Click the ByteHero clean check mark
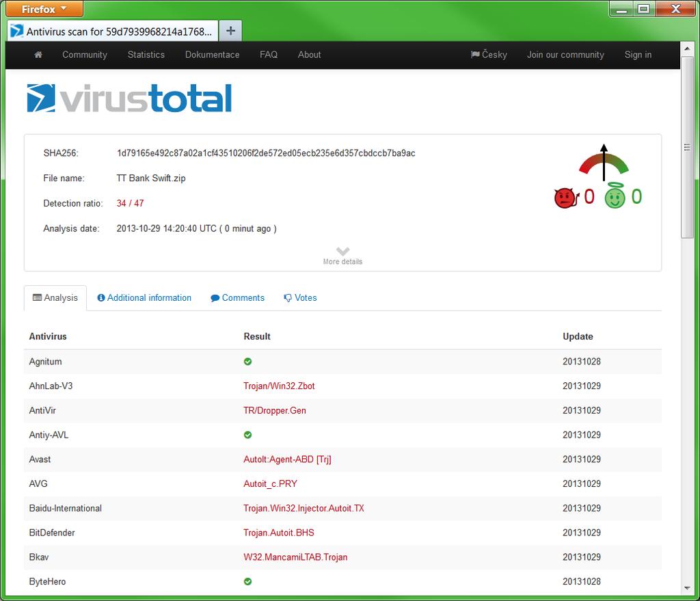700x601 pixels. pos(247,581)
